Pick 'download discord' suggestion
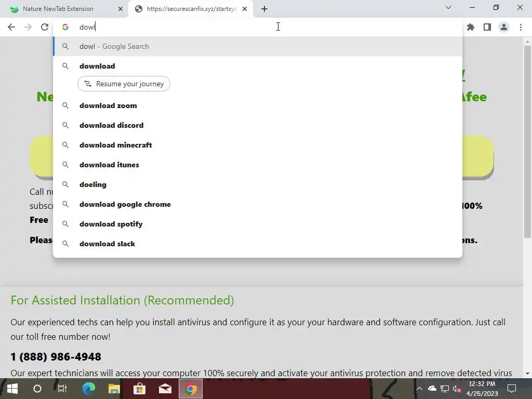The width and height of the screenshot is (532, 399). (x=258, y=125)
